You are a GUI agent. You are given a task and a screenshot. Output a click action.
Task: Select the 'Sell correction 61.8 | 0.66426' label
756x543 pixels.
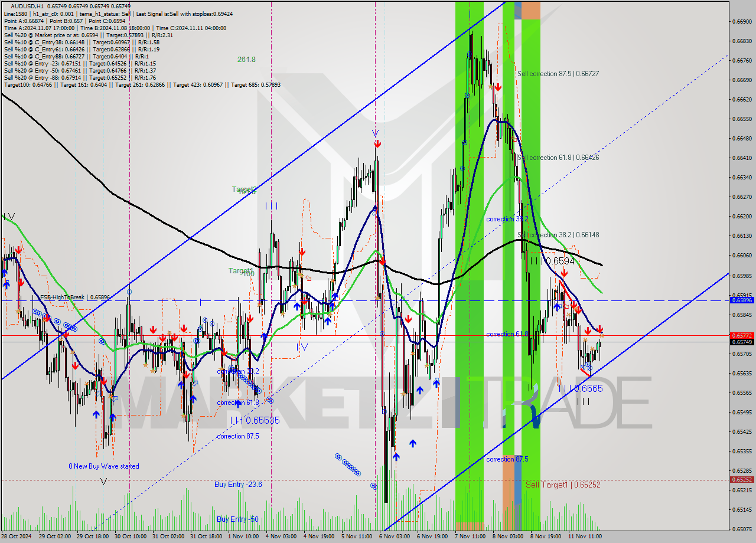point(558,158)
